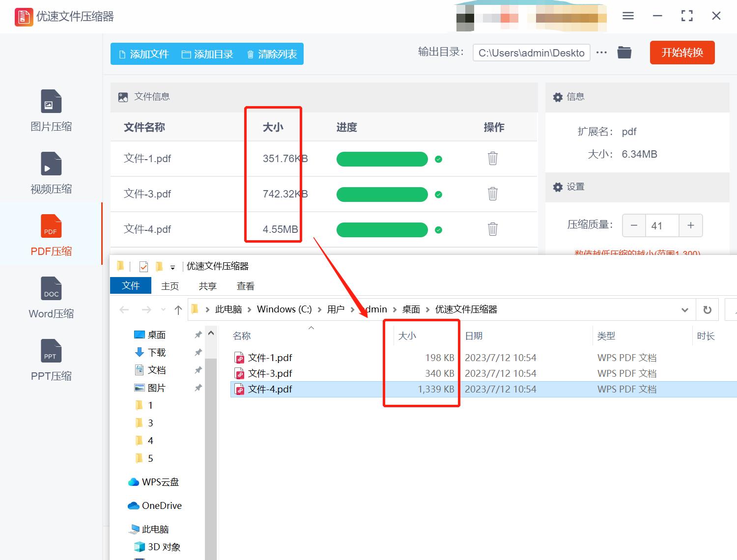Expand the forward navigation history chevron
Image resolution: width=737 pixels, height=560 pixels.
[163, 309]
